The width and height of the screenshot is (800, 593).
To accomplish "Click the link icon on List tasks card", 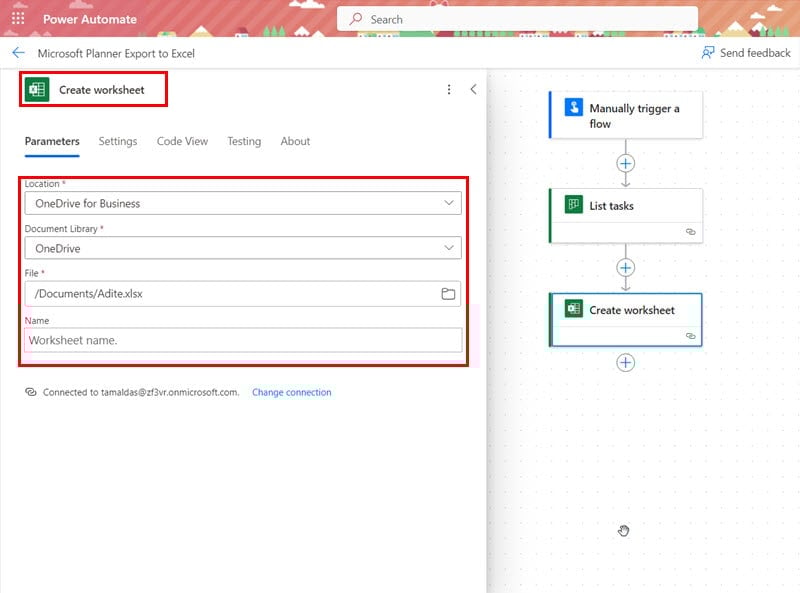I will click(690, 231).
